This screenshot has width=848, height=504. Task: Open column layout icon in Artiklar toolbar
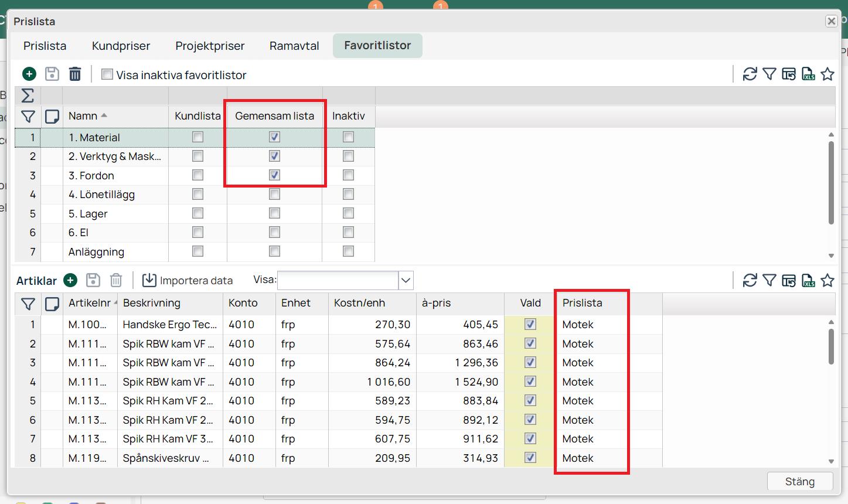789,281
